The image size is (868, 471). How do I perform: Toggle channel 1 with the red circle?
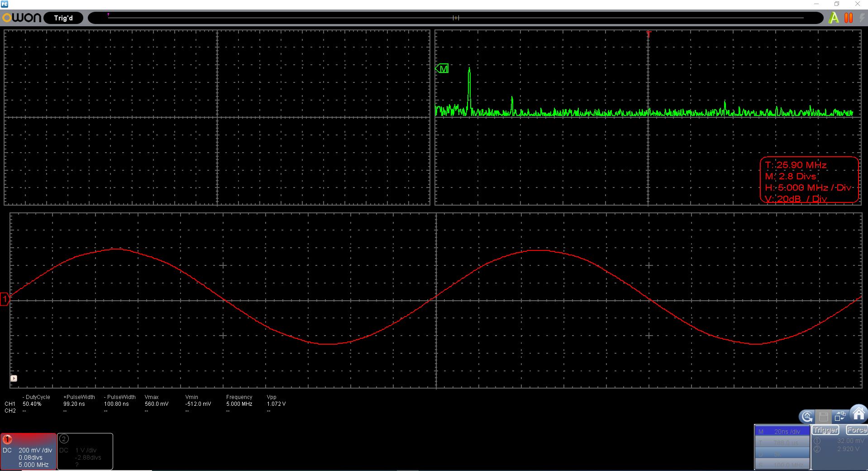coord(7,439)
